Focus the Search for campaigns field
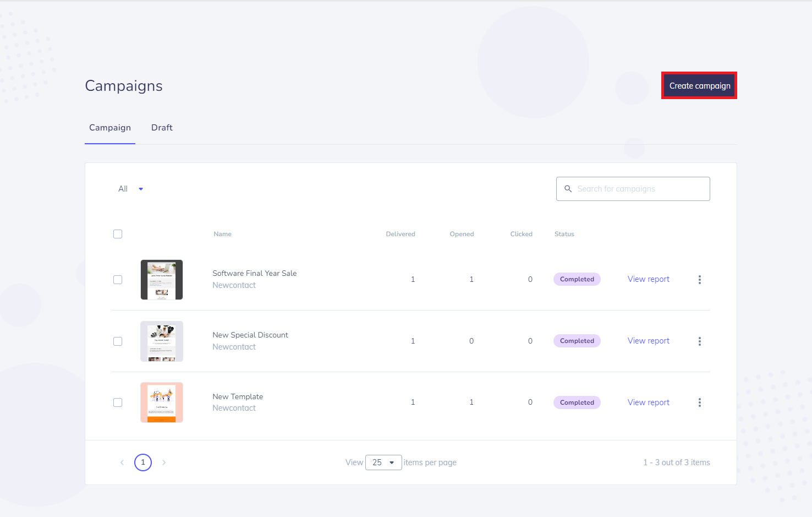The height and width of the screenshot is (517, 812). (633, 189)
